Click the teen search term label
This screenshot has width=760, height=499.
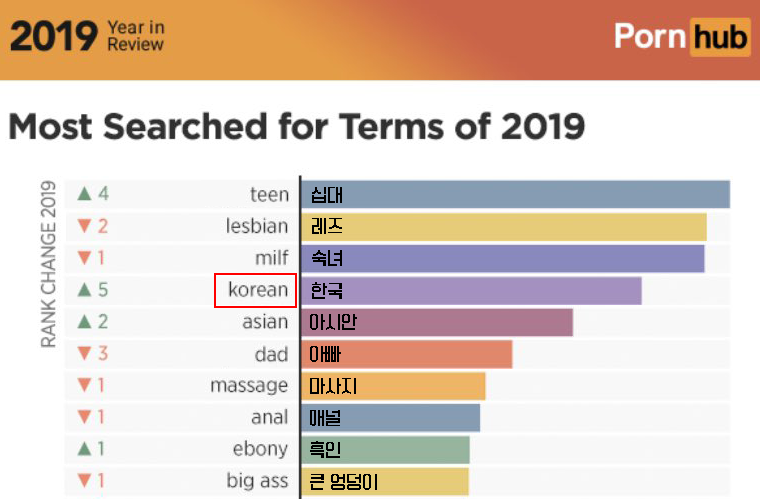click(269, 194)
